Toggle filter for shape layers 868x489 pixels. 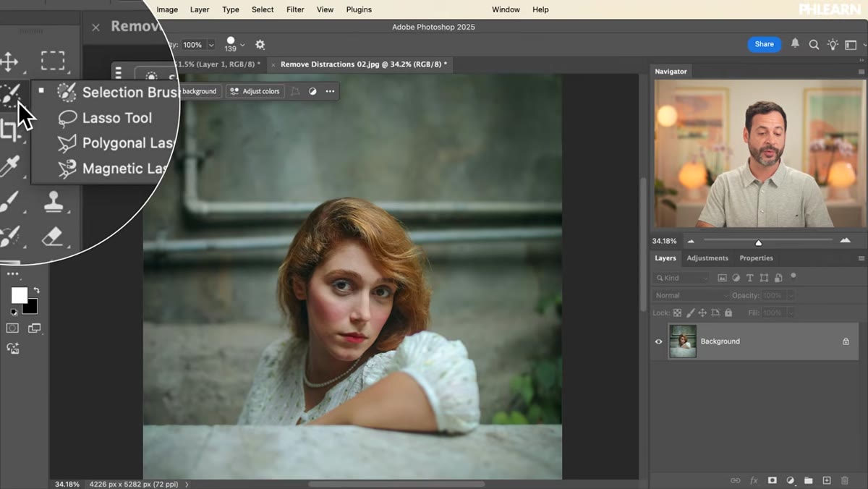(x=764, y=278)
